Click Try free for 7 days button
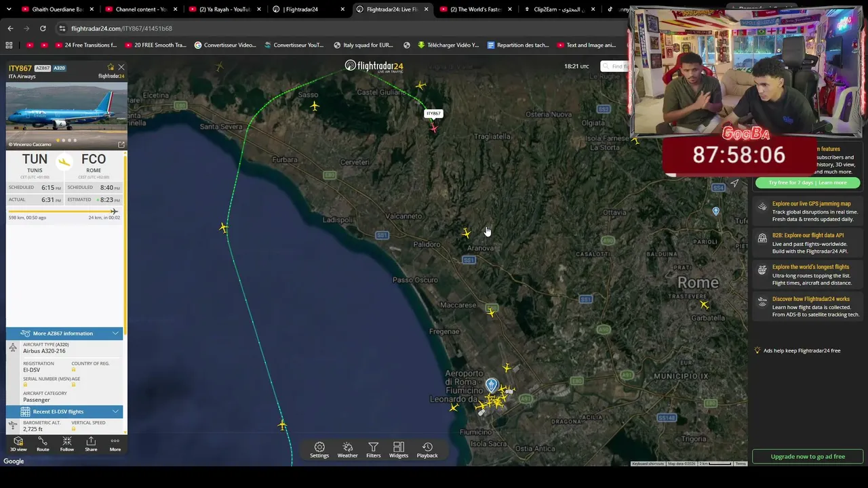The height and width of the screenshot is (488, 868). click(x=807, y=182)
